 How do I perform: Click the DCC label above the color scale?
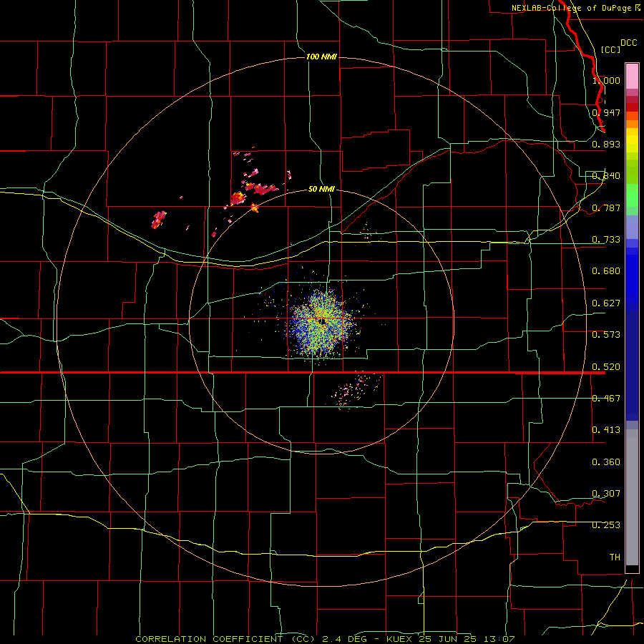coord(628,43)
